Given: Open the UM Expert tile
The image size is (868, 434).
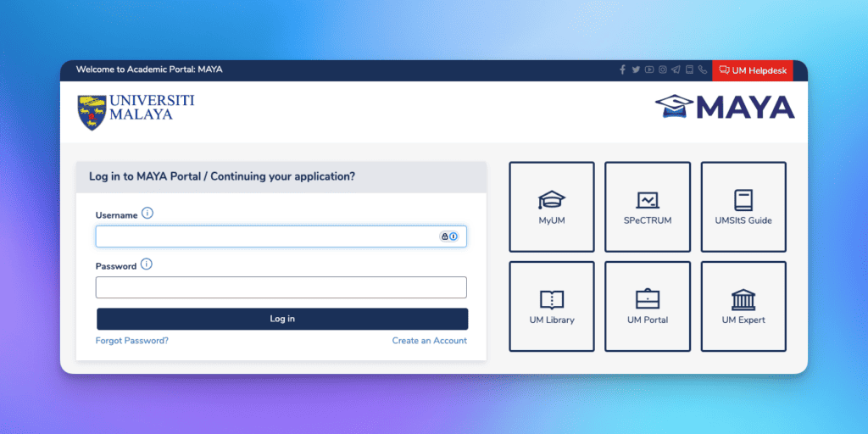Looking at the screenshot, I should [743, 306].
